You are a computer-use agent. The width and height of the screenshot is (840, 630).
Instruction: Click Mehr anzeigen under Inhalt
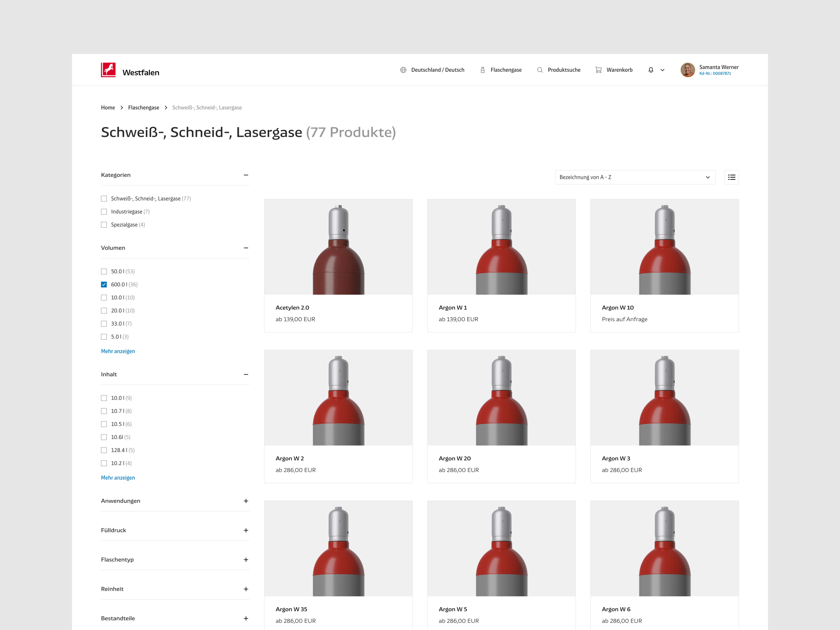118,478
